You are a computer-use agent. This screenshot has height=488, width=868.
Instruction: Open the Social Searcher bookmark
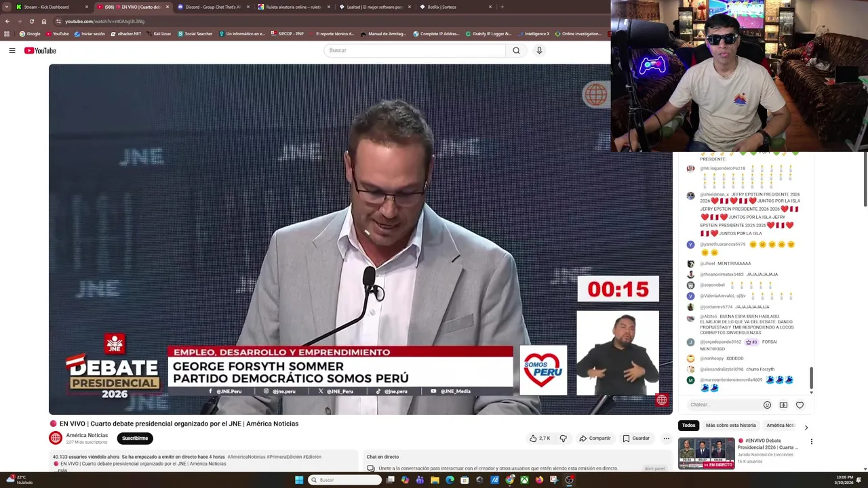195,34
